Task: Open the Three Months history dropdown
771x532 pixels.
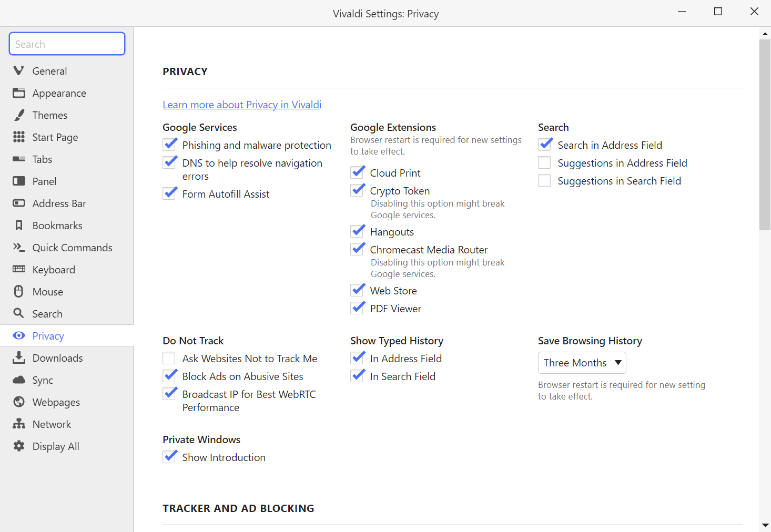Action: [582, 363]
